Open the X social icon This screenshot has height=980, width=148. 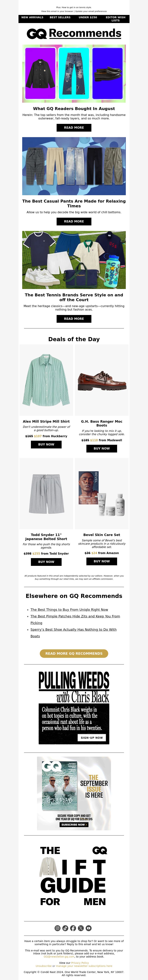tap(81, 928)
